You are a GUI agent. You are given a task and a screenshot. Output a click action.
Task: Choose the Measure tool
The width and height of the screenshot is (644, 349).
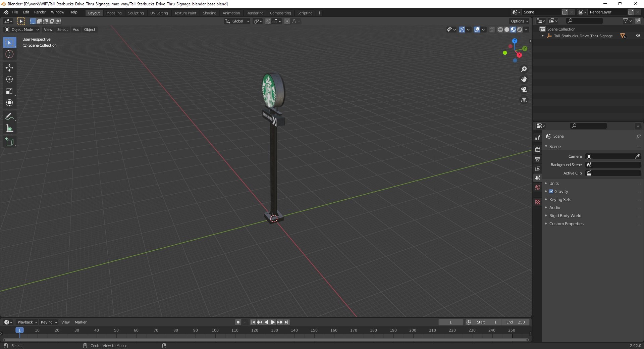coord(9,128)
